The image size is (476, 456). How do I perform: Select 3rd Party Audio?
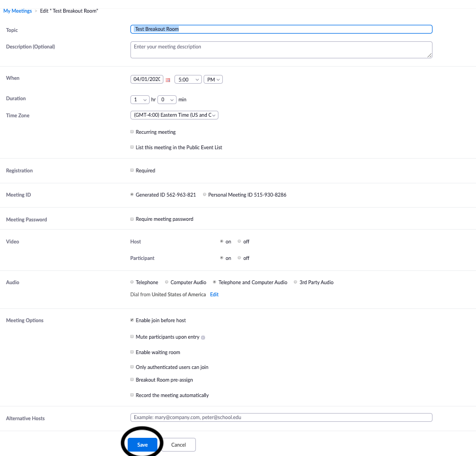tap(296, 282)
